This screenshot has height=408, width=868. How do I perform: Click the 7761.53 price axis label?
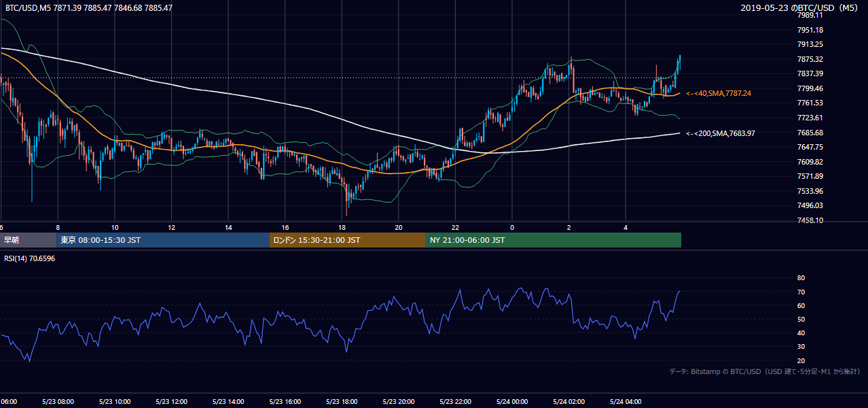(810, 103)
